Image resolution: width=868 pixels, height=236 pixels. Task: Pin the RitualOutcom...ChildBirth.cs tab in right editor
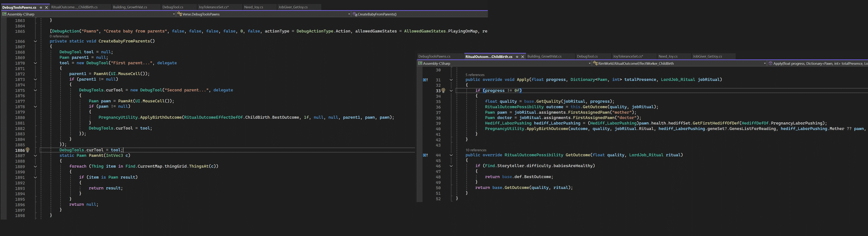coord(517,57)
